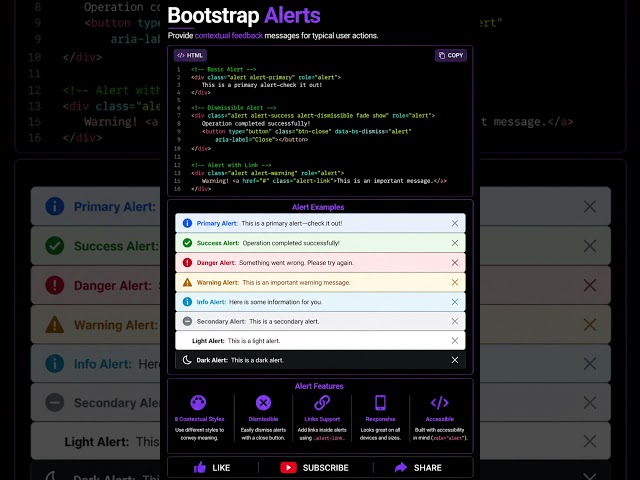The width and height of the screenshot is (640, 480).
Task: Dismiss the Success Alert with its X
Action: [x=455, y=243]
